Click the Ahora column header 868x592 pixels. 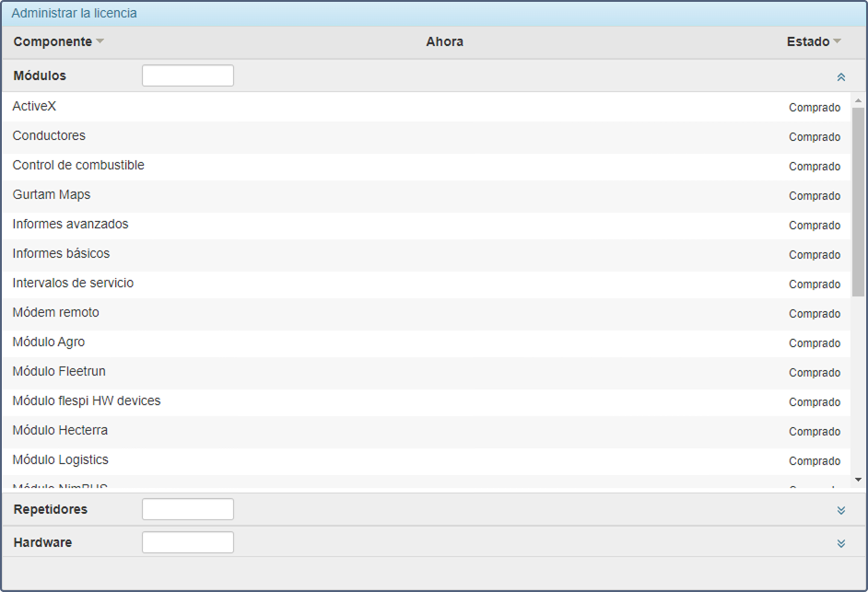pyautogui.click(x=444, y=41)
